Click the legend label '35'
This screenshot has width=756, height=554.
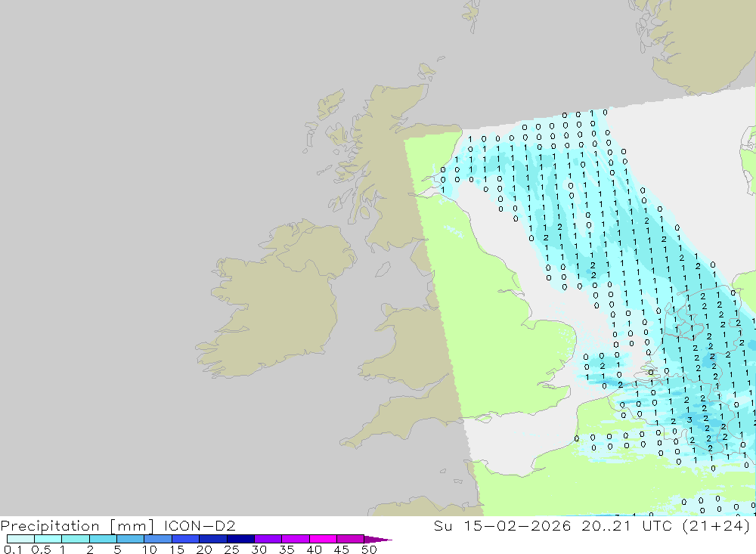tap(287, 549)
